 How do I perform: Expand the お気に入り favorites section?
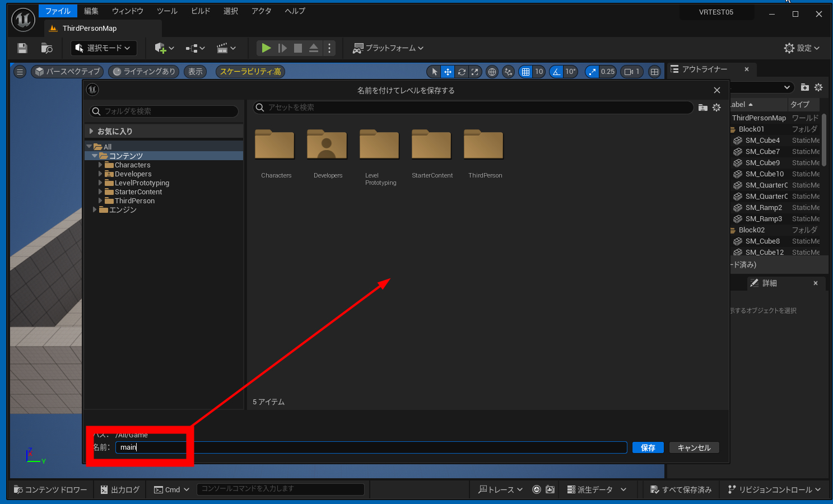[91, 131]
